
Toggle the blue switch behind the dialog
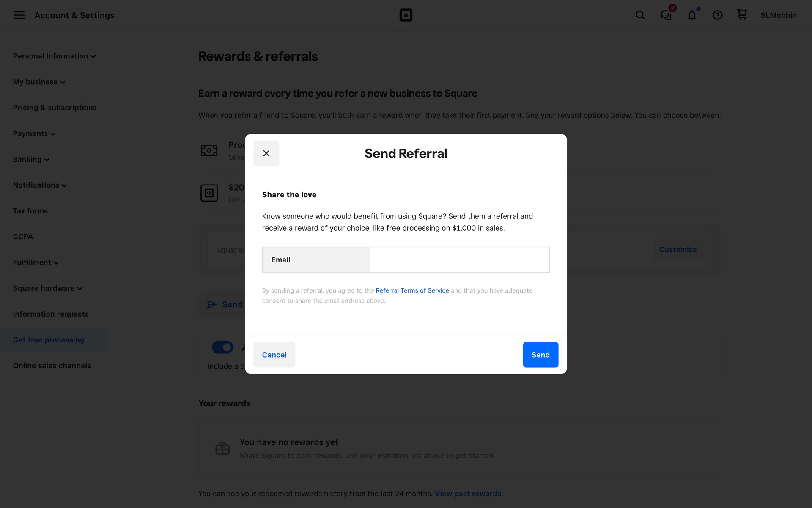(x=222, y=348)
